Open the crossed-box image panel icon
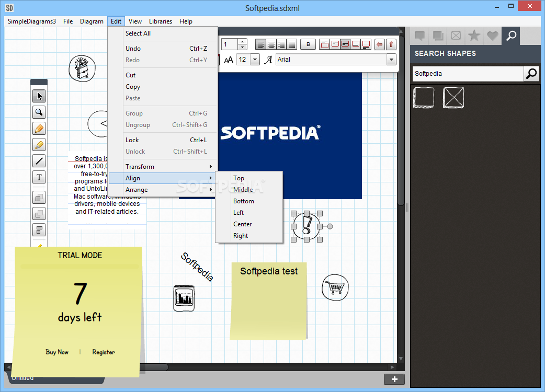 pyautogui.click(x=456, y=36)
